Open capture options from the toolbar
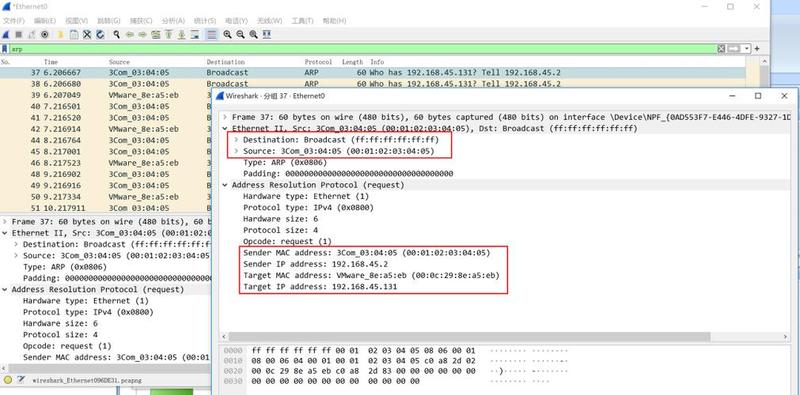The image size is (800, 395). click(44, 35)
